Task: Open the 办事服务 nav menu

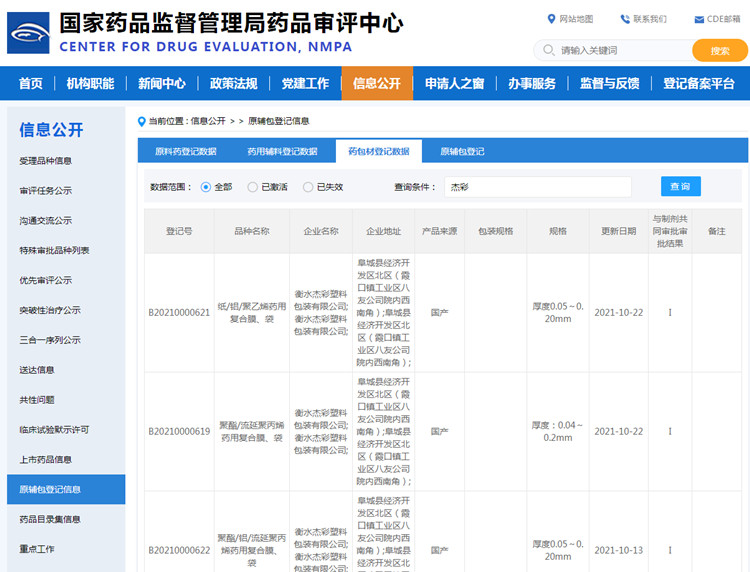Action: (532, 83)
